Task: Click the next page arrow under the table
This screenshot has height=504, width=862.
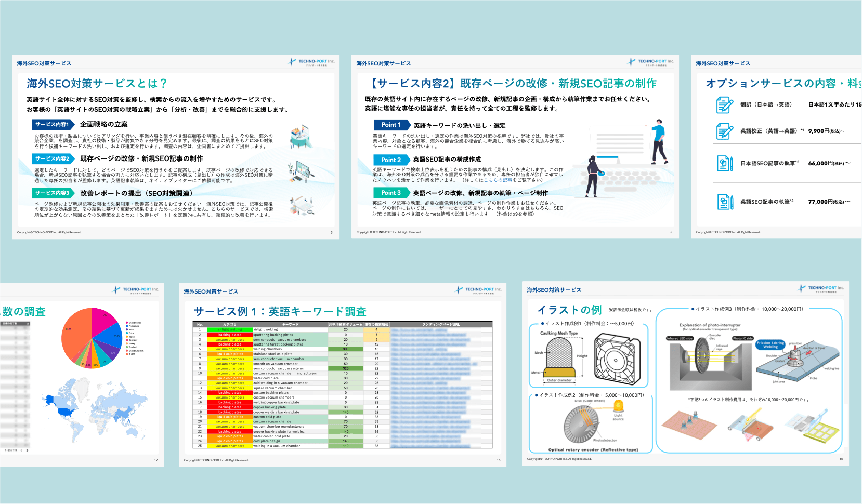Action: point(27,450)
